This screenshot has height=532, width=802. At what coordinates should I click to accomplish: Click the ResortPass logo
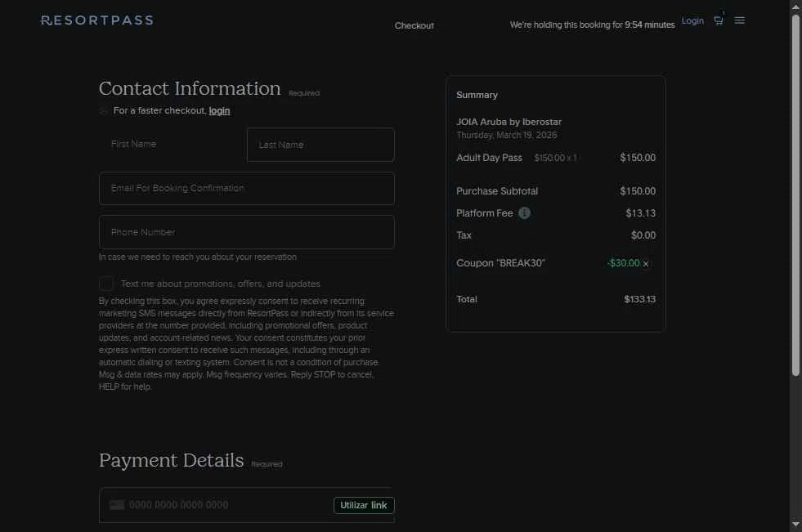click(96, 20)
